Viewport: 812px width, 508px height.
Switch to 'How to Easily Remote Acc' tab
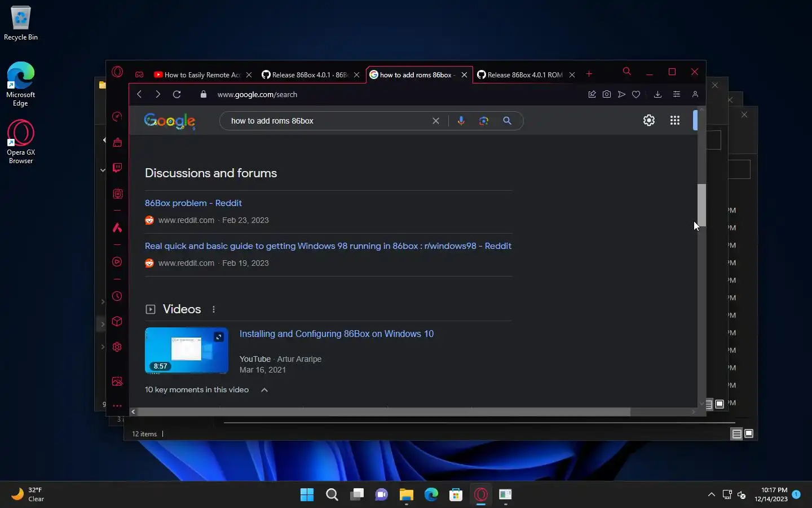tap(197, 75)
